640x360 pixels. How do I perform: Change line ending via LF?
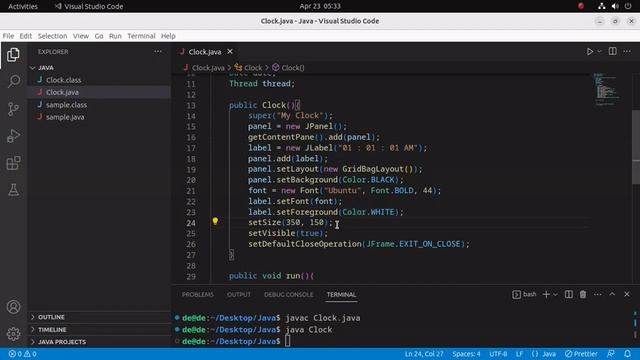pos(519,354)
